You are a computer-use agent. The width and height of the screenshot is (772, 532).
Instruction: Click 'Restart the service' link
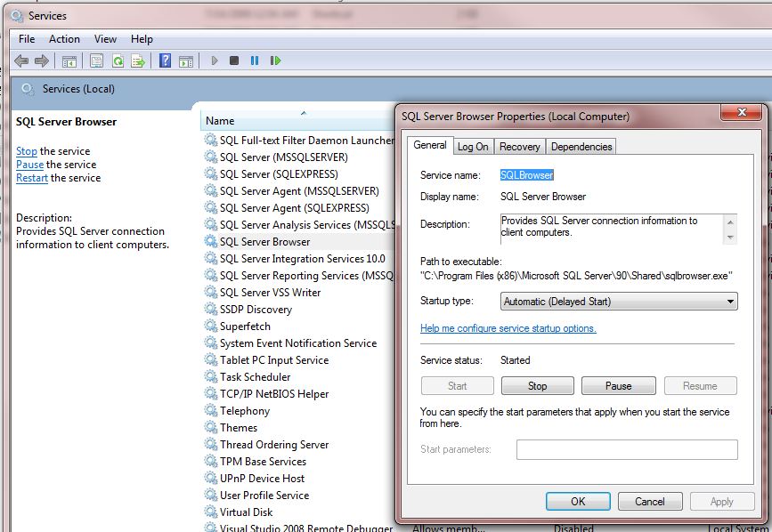coord(32,178)
